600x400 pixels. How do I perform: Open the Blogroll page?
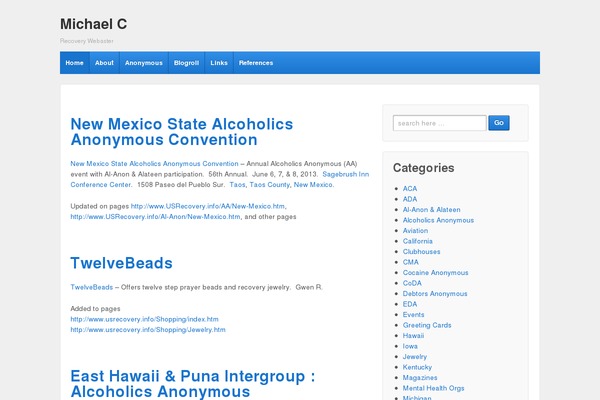pyautogui.click(x=186, y=63)
